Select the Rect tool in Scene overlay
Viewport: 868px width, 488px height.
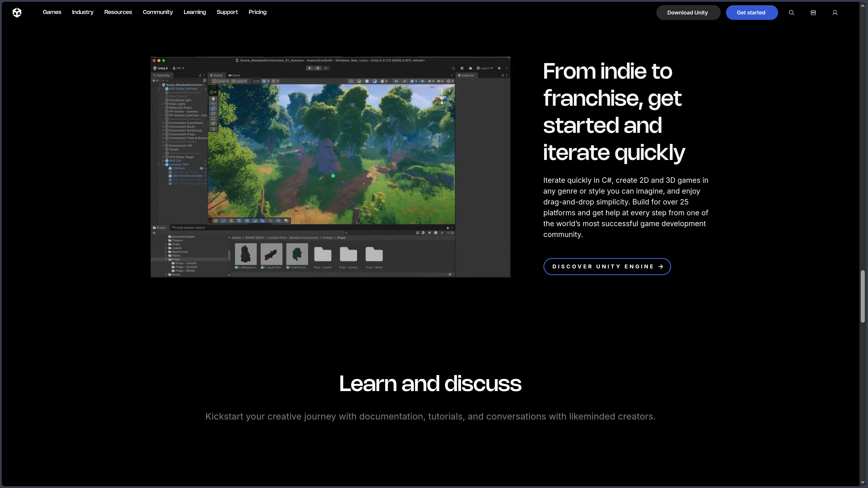pos(213,119)
